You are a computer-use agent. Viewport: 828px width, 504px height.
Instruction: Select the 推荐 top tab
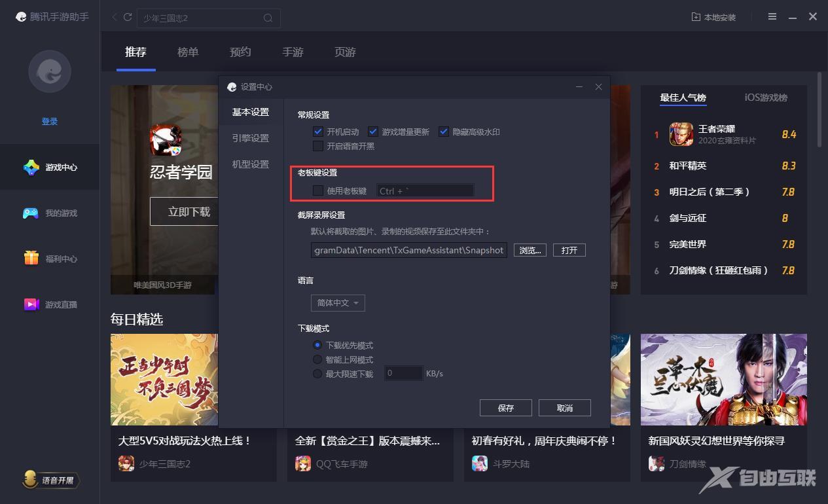click(136, 52)
